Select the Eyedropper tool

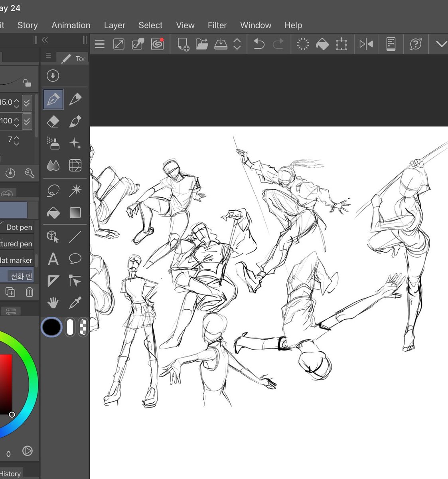tap(75, 303)
